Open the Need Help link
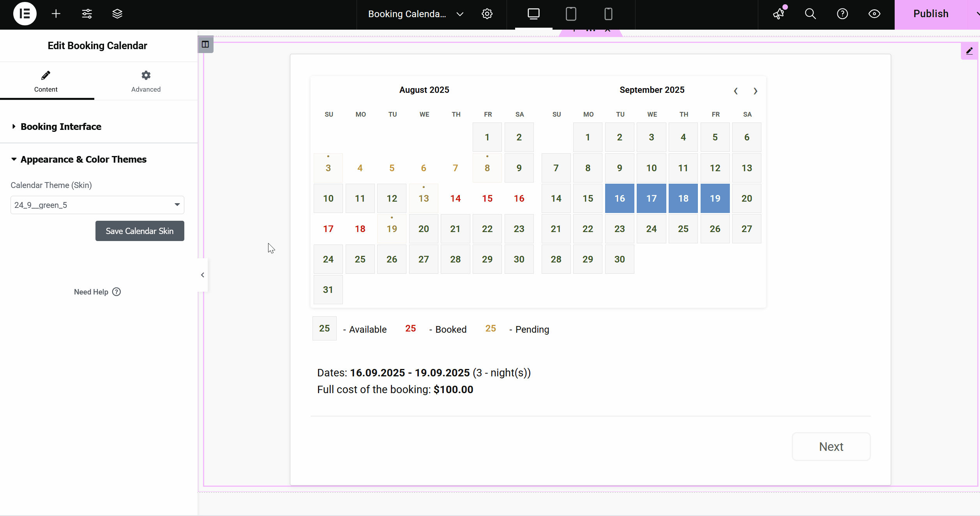Image resolution: width=980 pixels, height=516 pixels. pos(97,292)
